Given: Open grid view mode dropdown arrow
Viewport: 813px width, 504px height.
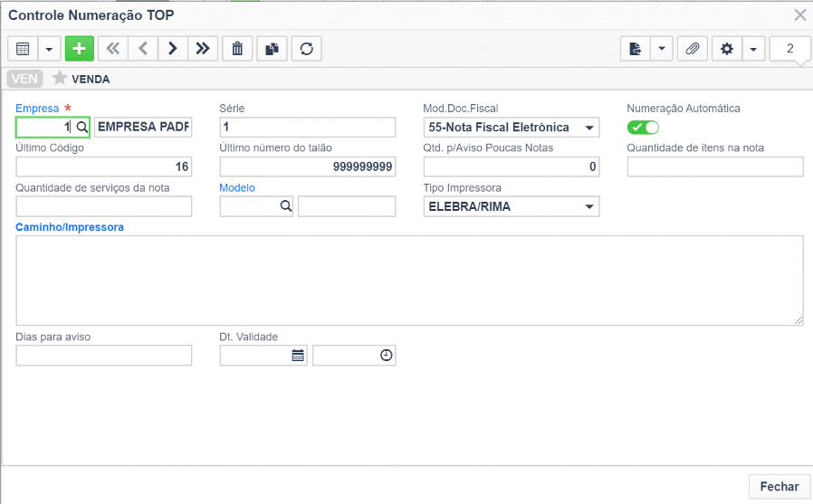Looking at the screenshot, I should click(x=49, y=49).
